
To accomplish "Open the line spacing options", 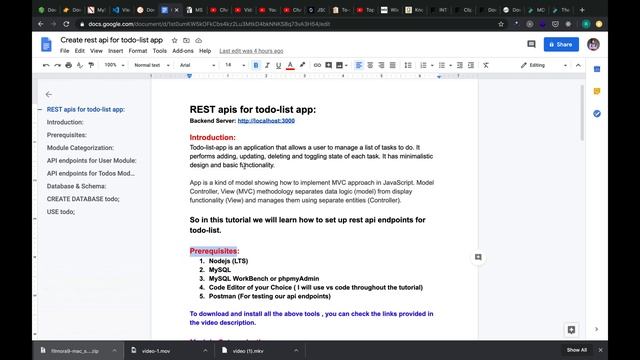I will (x=408, y=65).
